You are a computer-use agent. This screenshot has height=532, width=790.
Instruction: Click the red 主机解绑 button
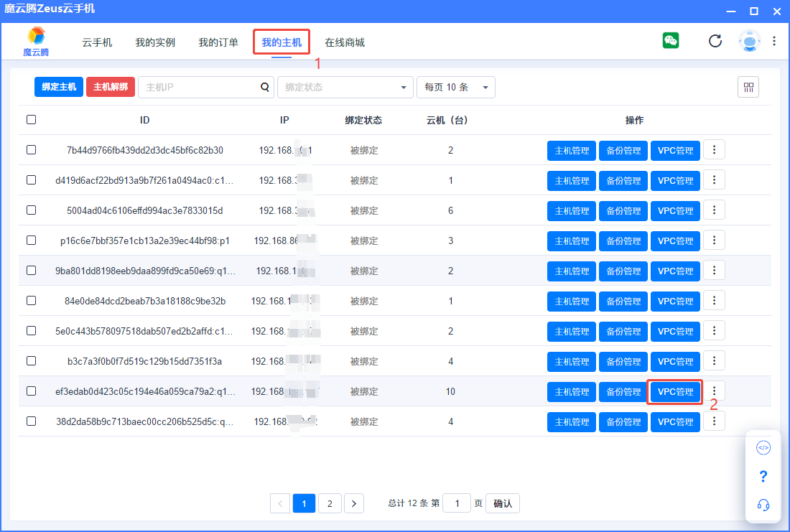111,87
